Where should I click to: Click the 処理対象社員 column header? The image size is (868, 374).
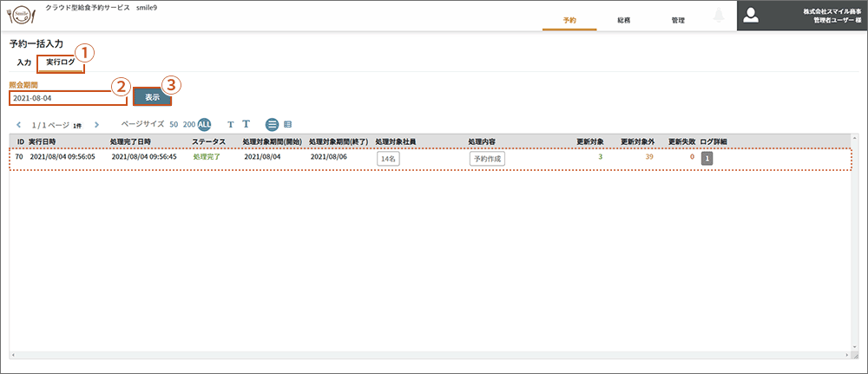[x=396, y=141]
